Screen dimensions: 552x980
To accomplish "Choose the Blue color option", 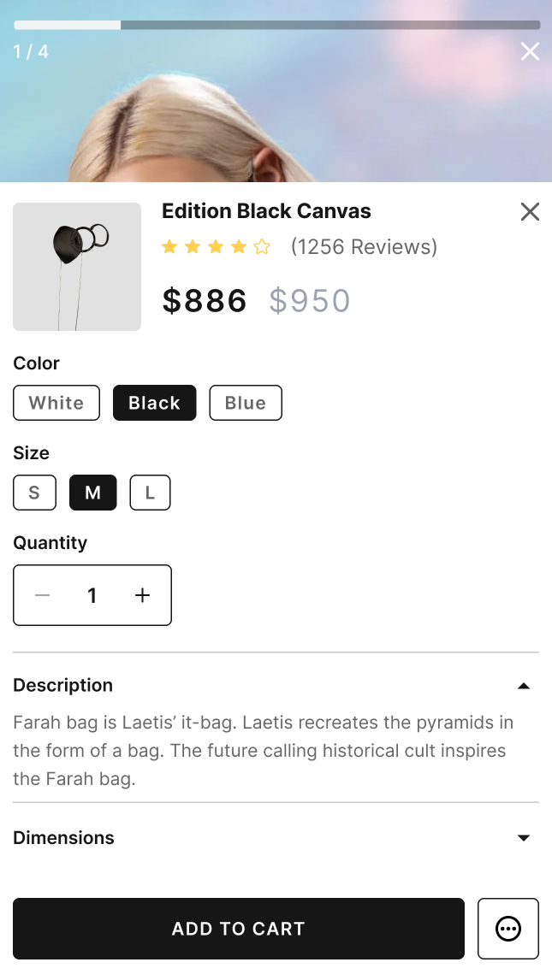I will click(246, 403).
